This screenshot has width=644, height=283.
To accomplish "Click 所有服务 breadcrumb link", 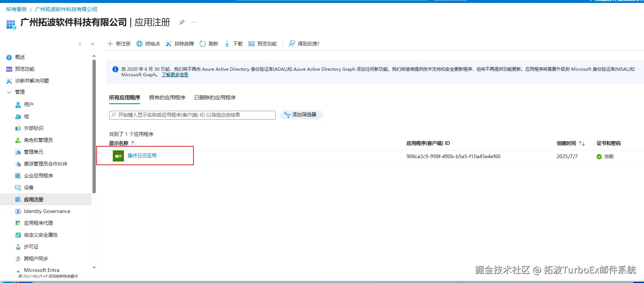I will click(17, 9).
